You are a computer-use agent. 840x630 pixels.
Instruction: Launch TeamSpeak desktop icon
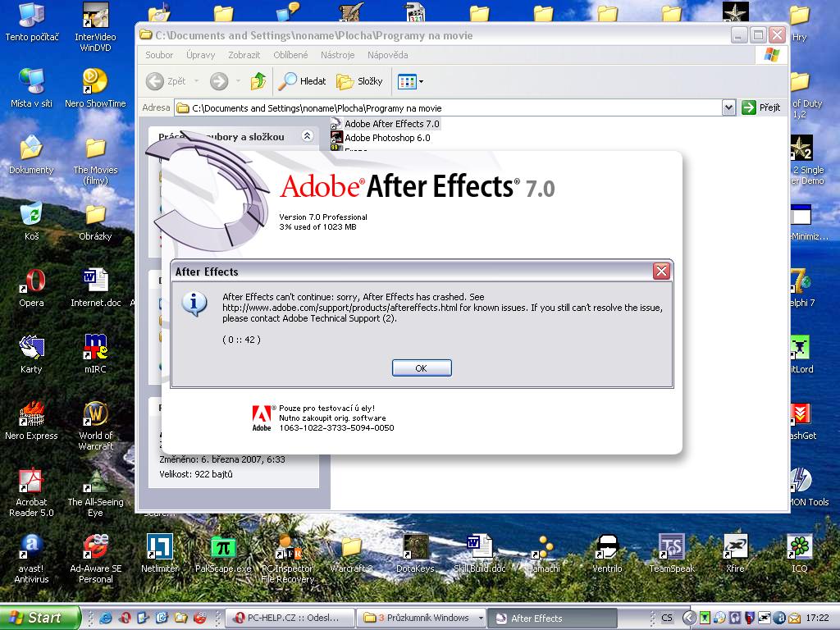[x=671, y=554]
